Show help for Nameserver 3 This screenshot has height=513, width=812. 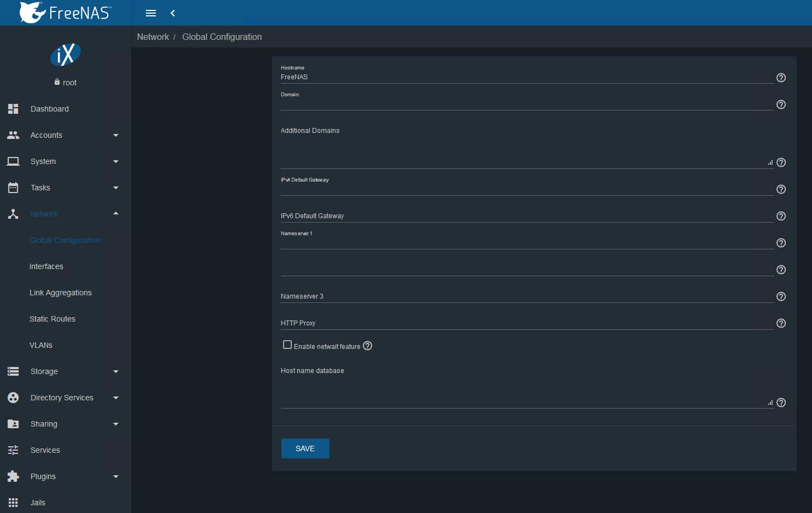781,296
